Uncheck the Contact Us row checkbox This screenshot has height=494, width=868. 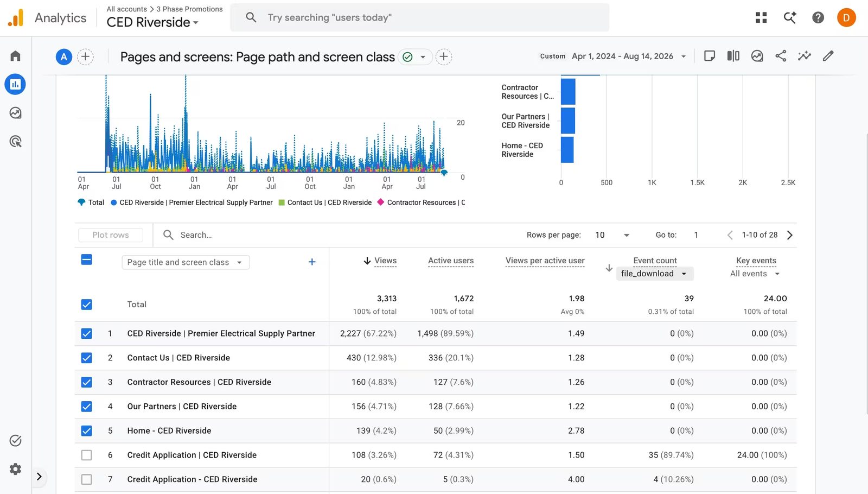pyautogui.click(x=86, y=358)
